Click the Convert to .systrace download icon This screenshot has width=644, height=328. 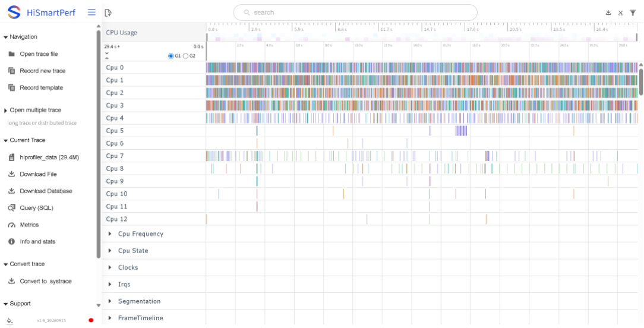[11, 281]
